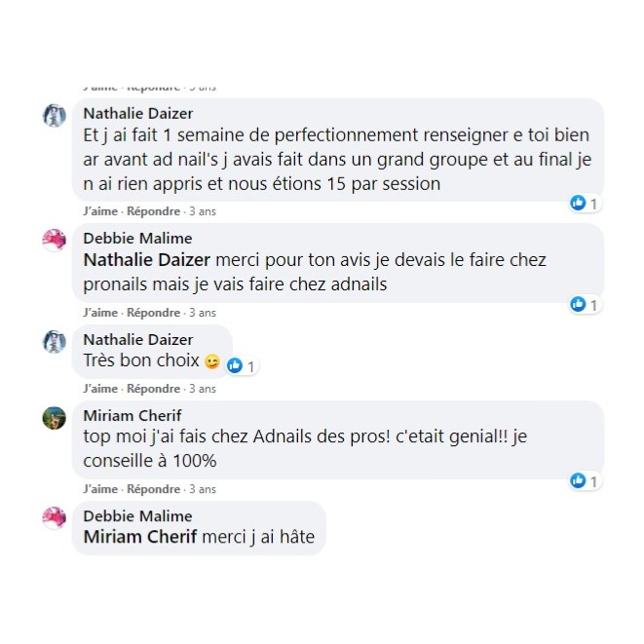The height and width of the screenshot is (644, 644).
Task: Like Debbie Malime's pronails comment with J'aime
Action: point(100,313)
